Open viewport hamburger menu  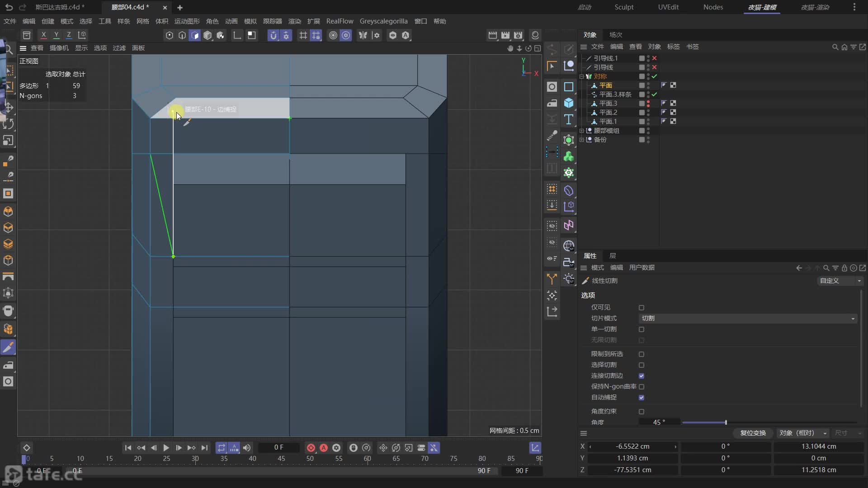[x=23, y=48]
